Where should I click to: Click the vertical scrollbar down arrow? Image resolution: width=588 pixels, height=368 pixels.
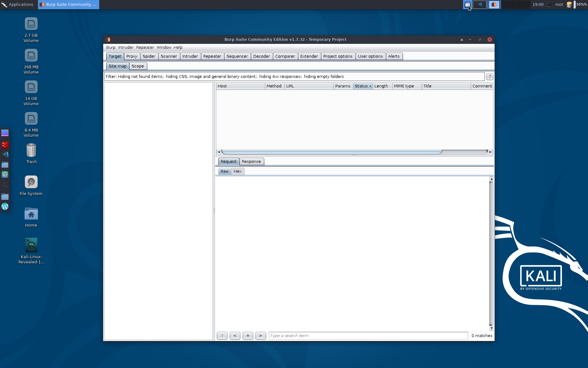point(491,328)
